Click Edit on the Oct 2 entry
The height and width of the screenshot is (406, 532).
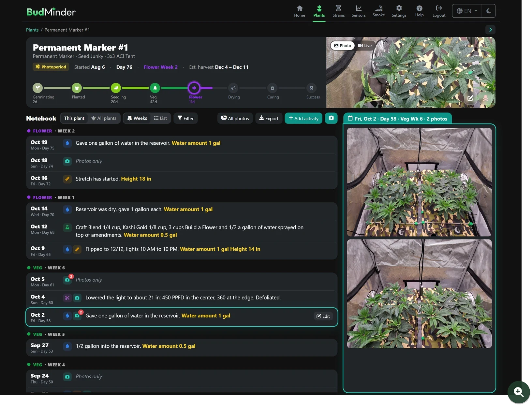323,316
